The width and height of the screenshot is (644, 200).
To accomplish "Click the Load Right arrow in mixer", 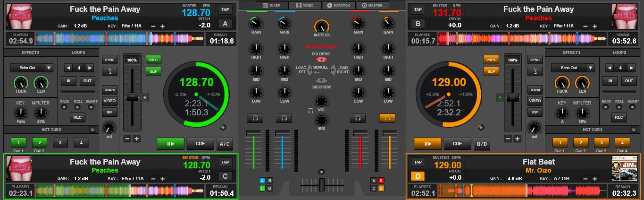I will tap(333, 70).
